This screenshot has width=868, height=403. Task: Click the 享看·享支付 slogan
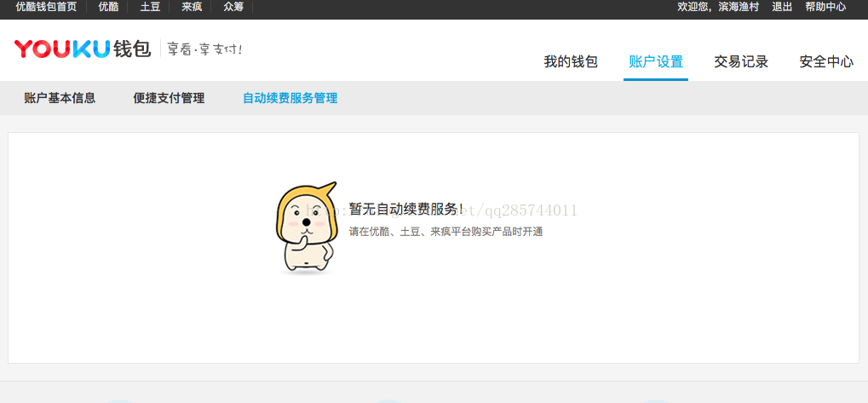coord(204,49)
